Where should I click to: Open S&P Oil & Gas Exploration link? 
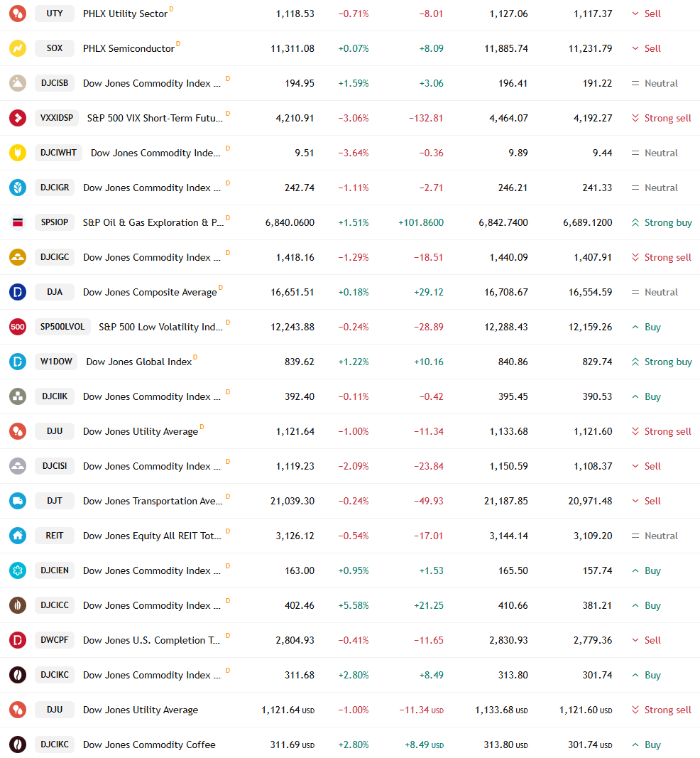(x=153, y=222)
